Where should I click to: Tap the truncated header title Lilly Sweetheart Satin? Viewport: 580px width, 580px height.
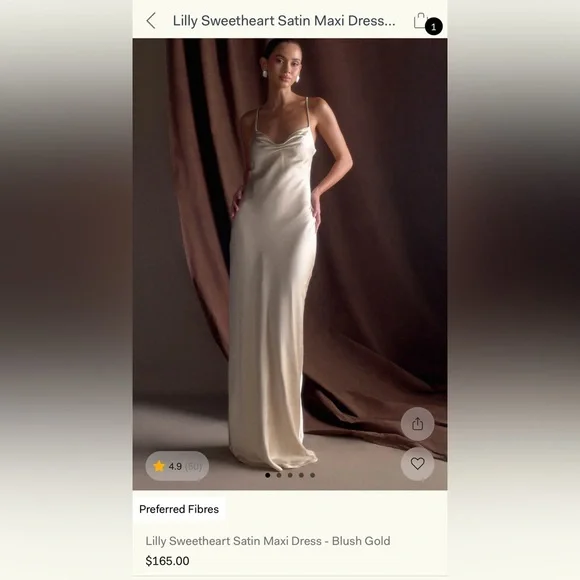coord(284,21)
